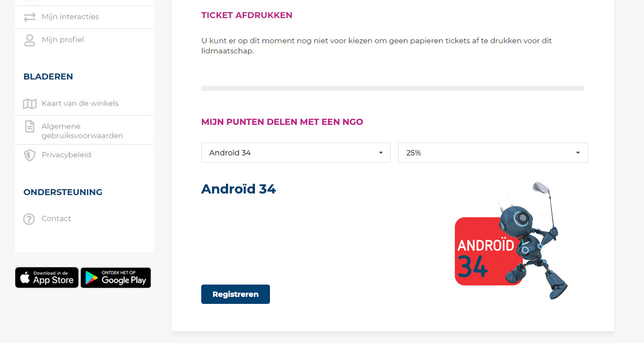
Task: Click the Androïd 34 heading text
Action: pos(238,189)
